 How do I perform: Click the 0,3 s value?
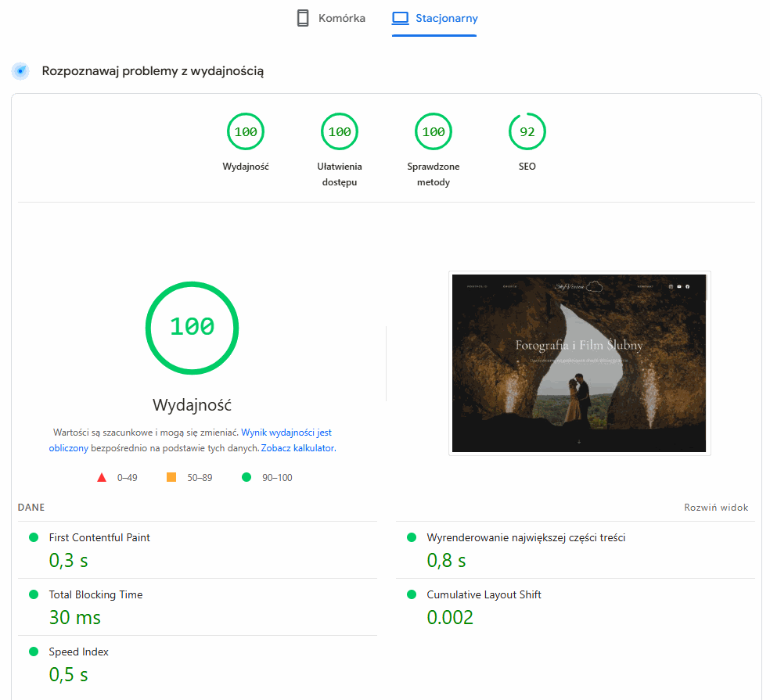pyautogui.click(x=68, y=561)
